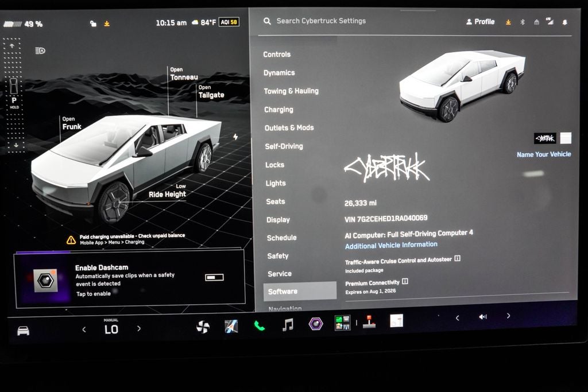Image resolution: width=588 pixels, height=392 pixels.
Task: Decrease temperature with left chevron
Action: coord(84,329)
